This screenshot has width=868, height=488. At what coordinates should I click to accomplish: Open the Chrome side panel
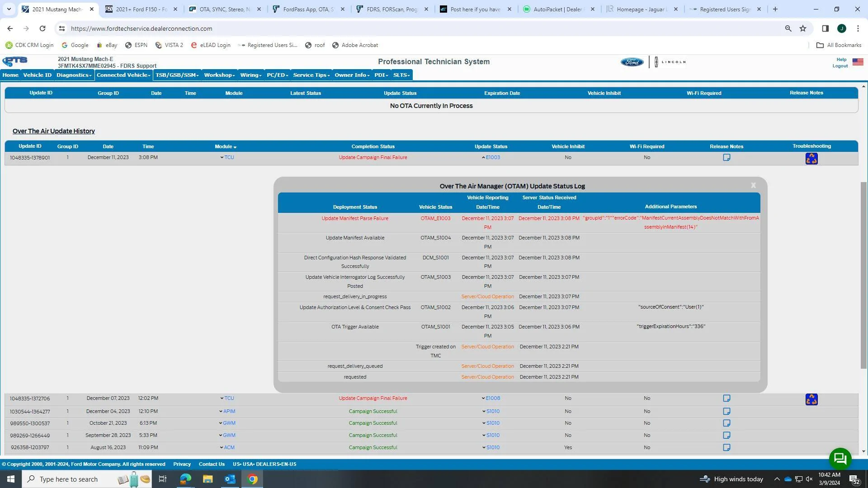coord(825,28)
